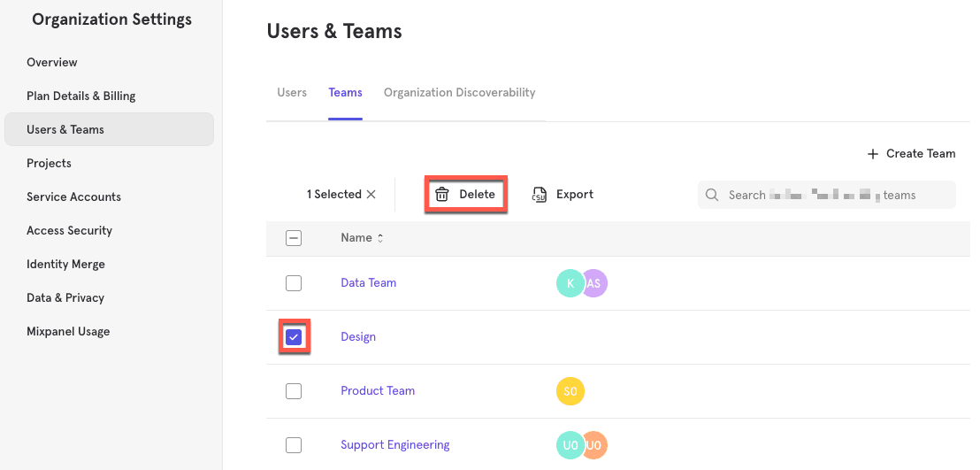Open the Organization Discoverability tab
Viewport: 980px width, 470px height.
coord(459,93)
